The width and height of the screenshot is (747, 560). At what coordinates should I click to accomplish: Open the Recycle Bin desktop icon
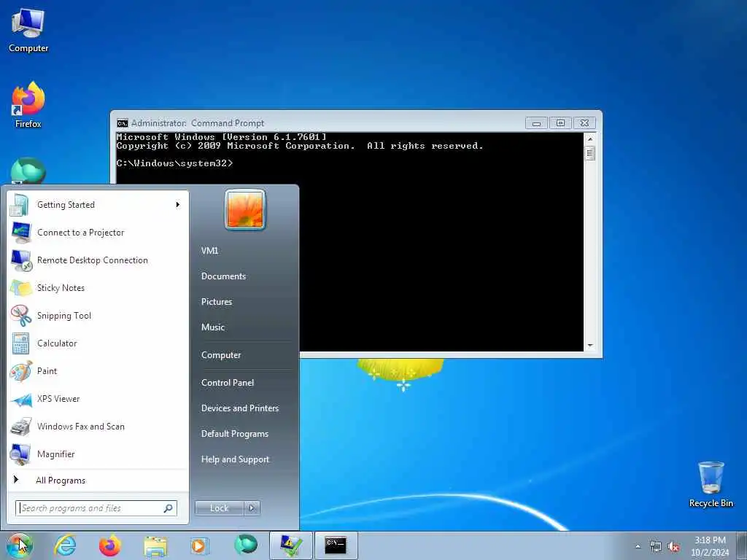[711, 484]
